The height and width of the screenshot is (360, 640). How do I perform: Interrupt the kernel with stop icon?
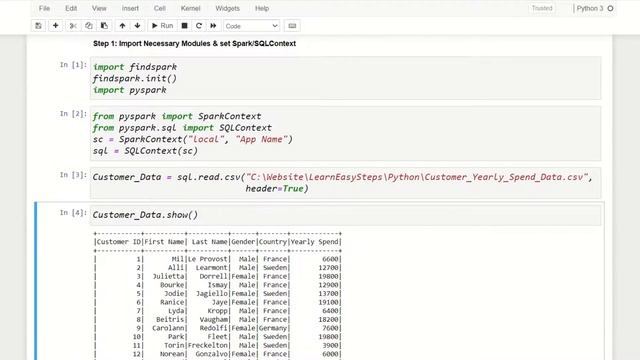[x=184, y=26]
